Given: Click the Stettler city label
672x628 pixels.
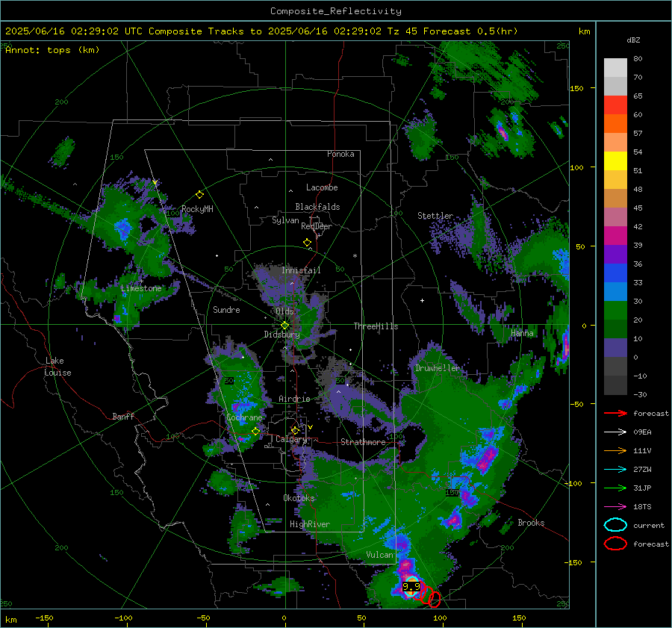Looking at the screenshot, I should pos(435,216).
